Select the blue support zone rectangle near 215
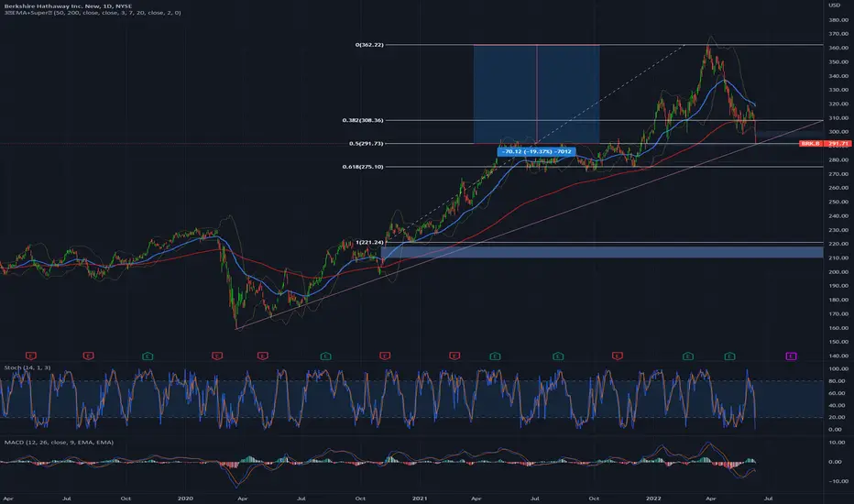The width and height of the screenshot is (854, 504). coord(602,252)
